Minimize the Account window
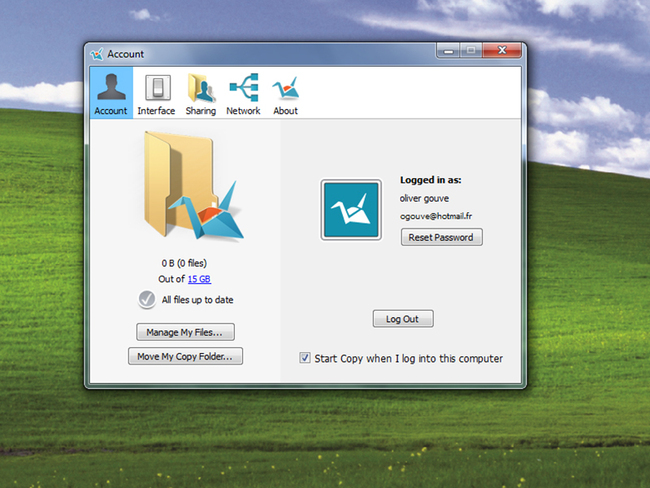 (x=448, y=51)
